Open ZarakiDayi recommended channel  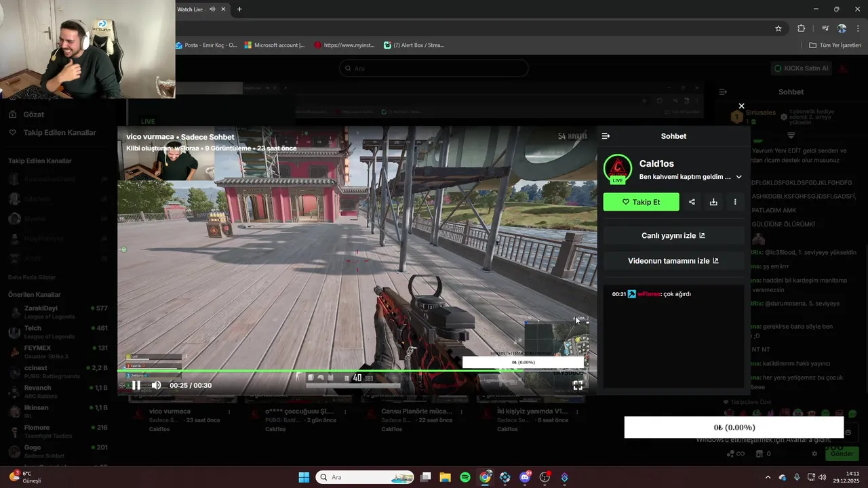pos(58,312)
